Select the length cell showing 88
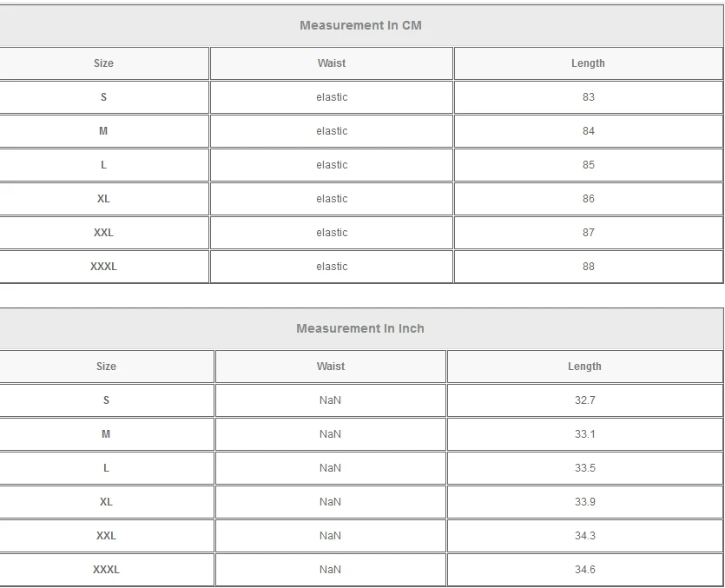The height and width of the screenshot is (588, 725). 588,267
